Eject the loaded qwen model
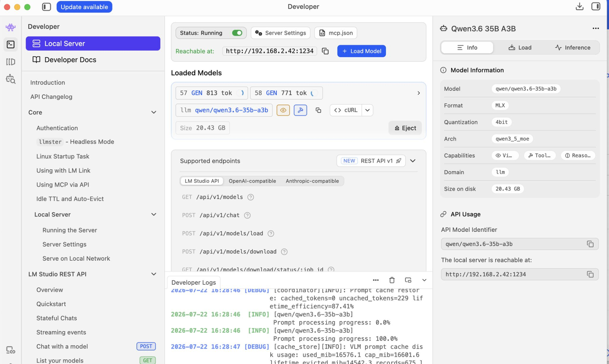Image resolution: width=609 pixels, height=364 pixels. [x=405, y=128]
